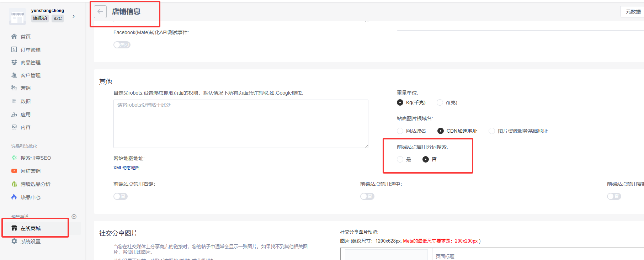This screenshot has height=260, width=644.
Task: Open 在线商城 in the sidebar
Action: [x=31, y=228]
